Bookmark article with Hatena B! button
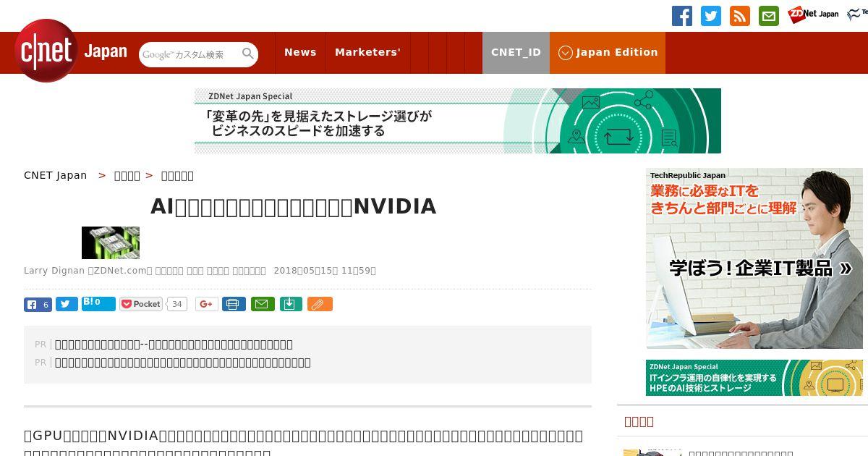This screenshot has width=868, height=456. pos(98,304)
